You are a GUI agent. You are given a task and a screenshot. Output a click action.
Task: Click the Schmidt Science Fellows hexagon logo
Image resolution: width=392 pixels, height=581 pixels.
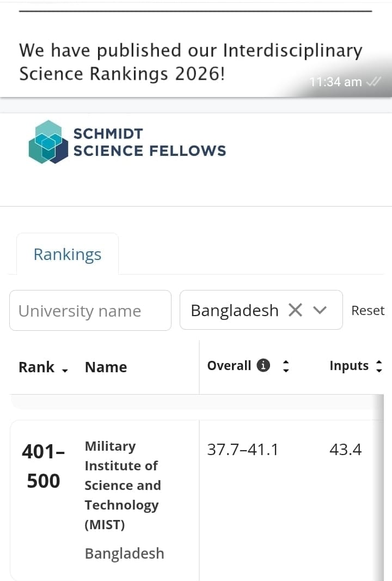[x=49, y=142]
